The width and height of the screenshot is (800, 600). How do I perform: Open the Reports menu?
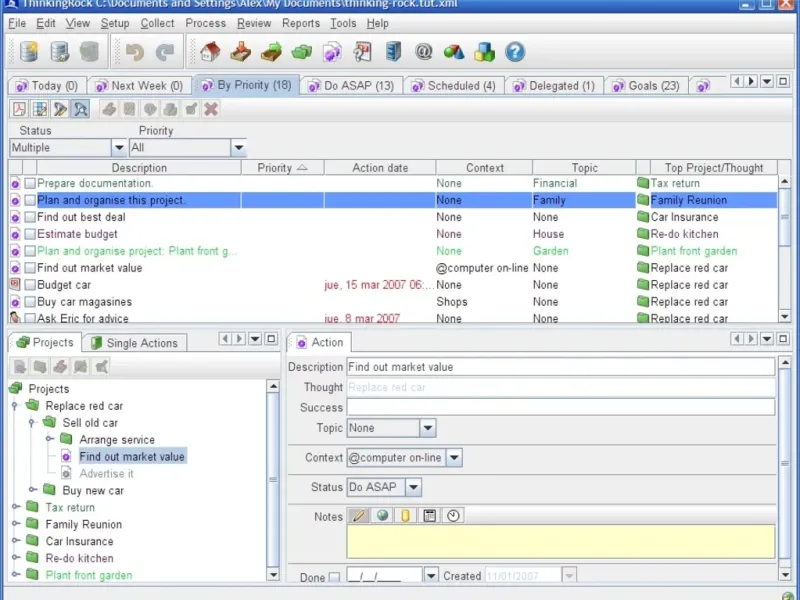click(x=301, y=23)
